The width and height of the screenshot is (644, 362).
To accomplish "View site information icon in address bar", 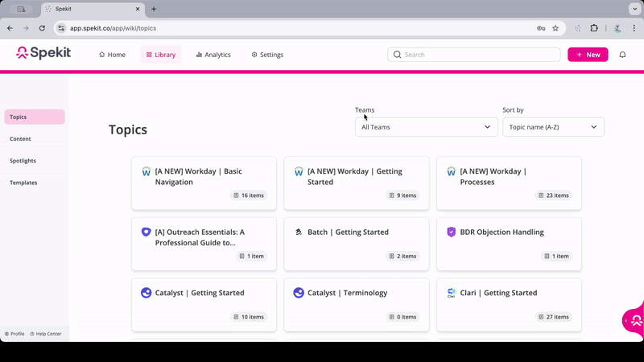I will (61, 28).
